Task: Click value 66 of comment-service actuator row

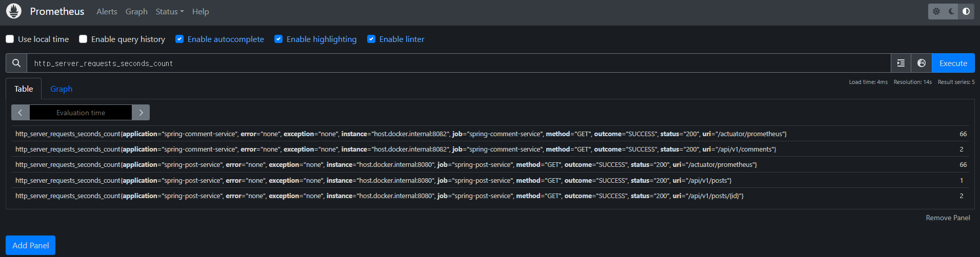Action: coord(963,134)
